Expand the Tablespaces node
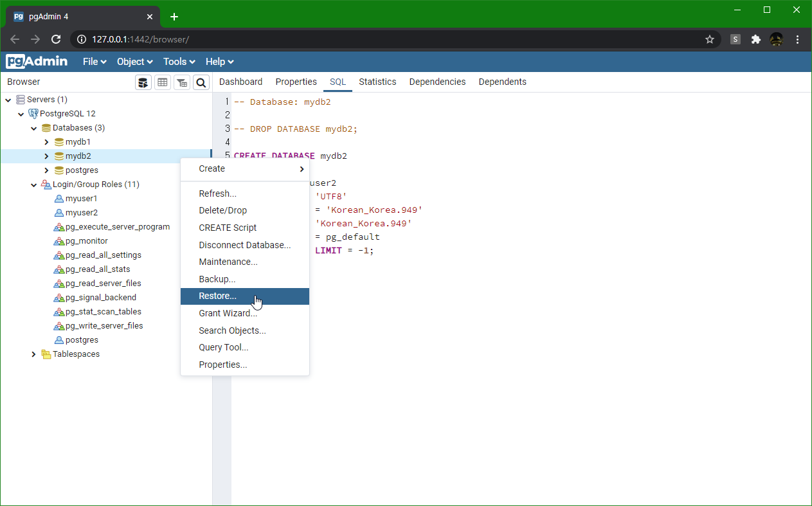 [x=34, y=354]
